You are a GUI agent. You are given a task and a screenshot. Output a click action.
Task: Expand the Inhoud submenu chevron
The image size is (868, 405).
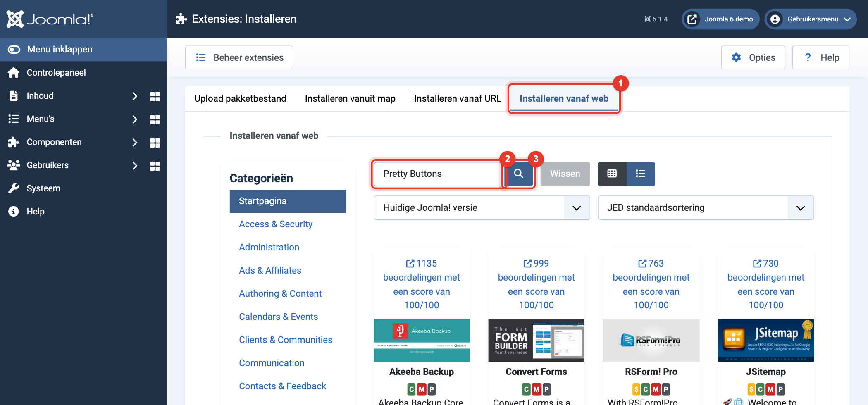tap(134, 96)
